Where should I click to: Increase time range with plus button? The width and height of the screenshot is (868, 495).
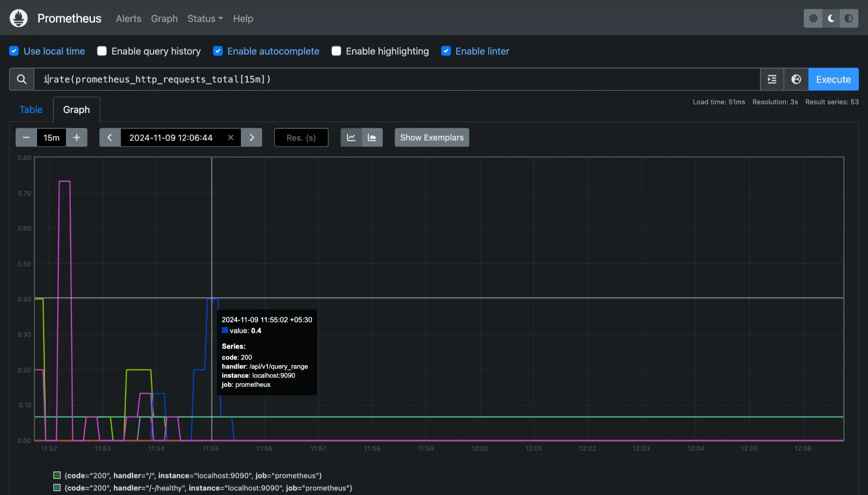click(x=77, y=138)
